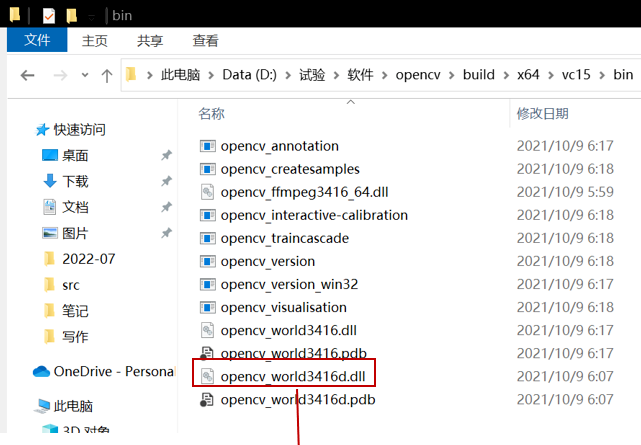Click the icon of opencv_annotation

point(208,146)
